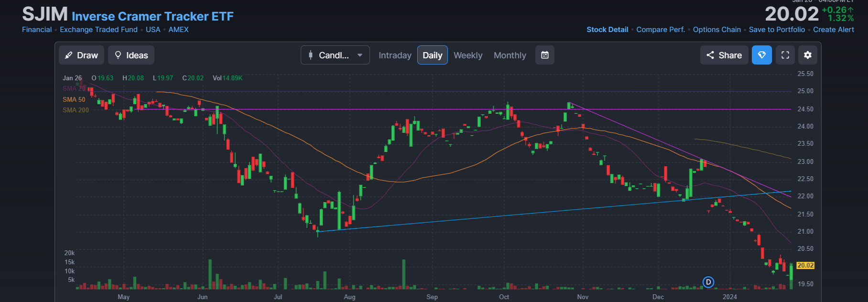
Task: Open chart settings gear icon
Action: pyautogui.click(x=808, y=55)
